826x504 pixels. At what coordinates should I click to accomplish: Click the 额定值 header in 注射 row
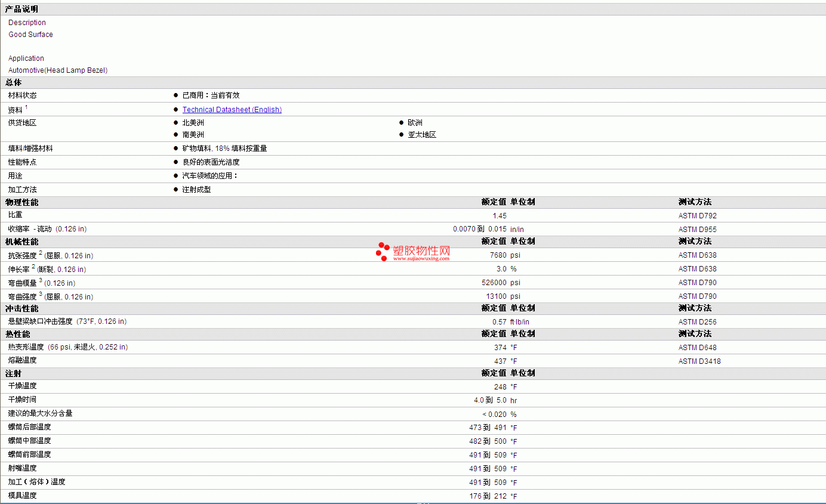(x=494, y=373)
